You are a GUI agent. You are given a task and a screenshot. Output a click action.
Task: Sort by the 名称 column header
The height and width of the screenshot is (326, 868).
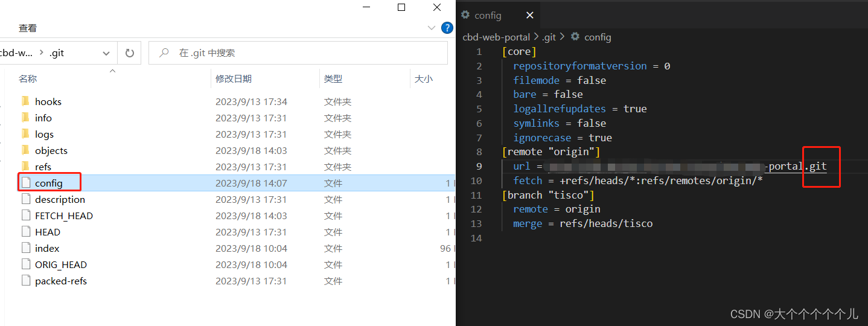pyautogui.click(x=28, y=78)
